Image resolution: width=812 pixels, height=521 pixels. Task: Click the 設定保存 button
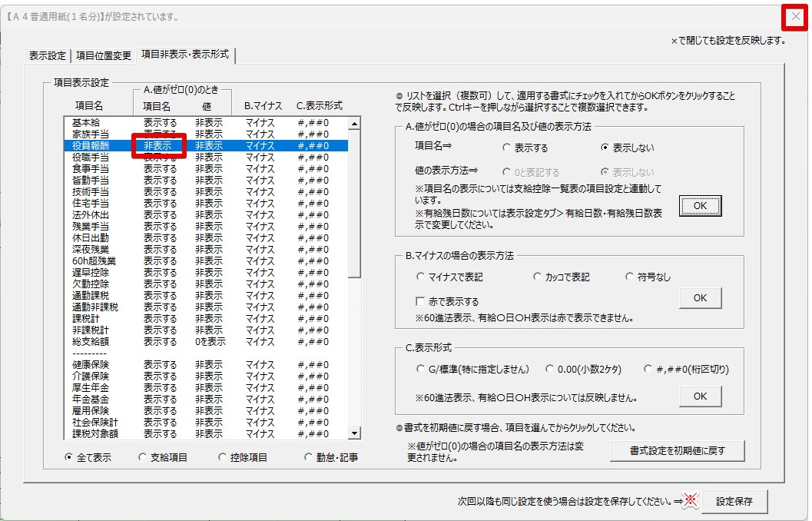(734, 502)
